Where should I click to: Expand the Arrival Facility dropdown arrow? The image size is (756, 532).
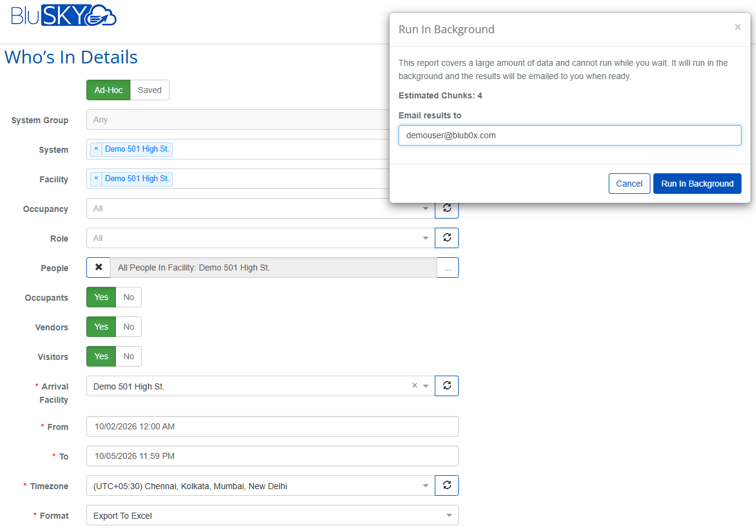426,386
